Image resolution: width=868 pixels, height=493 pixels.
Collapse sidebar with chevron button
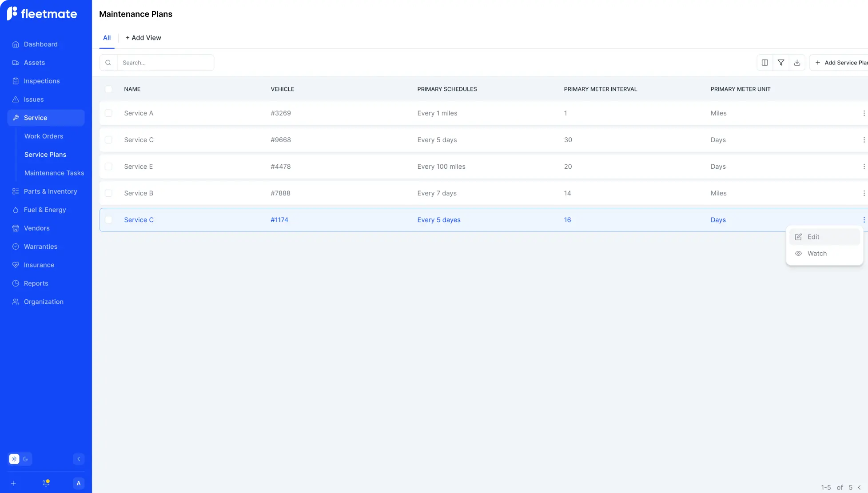[79, 459]
